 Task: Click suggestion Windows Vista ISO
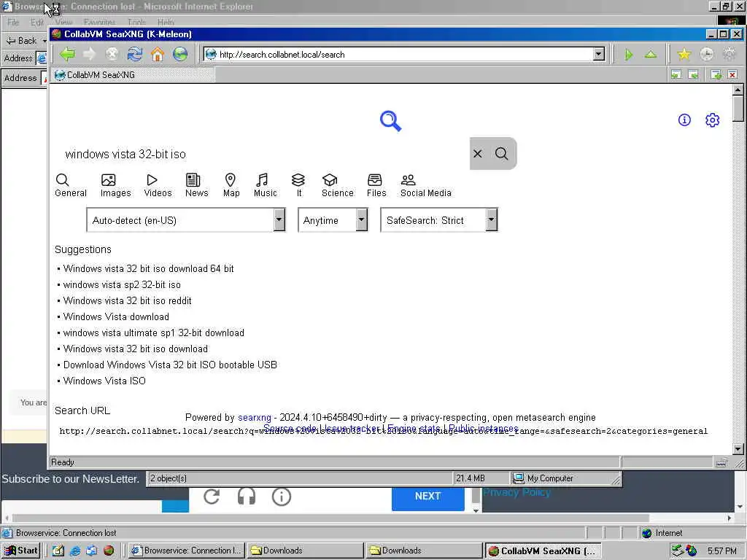(104, 381)
